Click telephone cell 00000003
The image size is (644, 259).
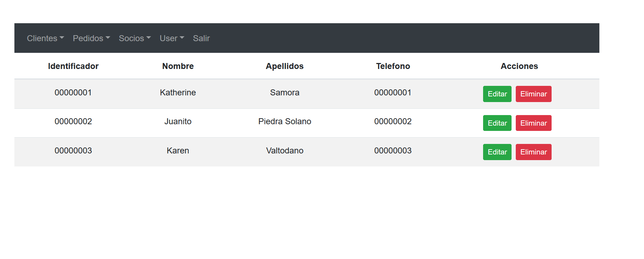[x=393, y=151]
